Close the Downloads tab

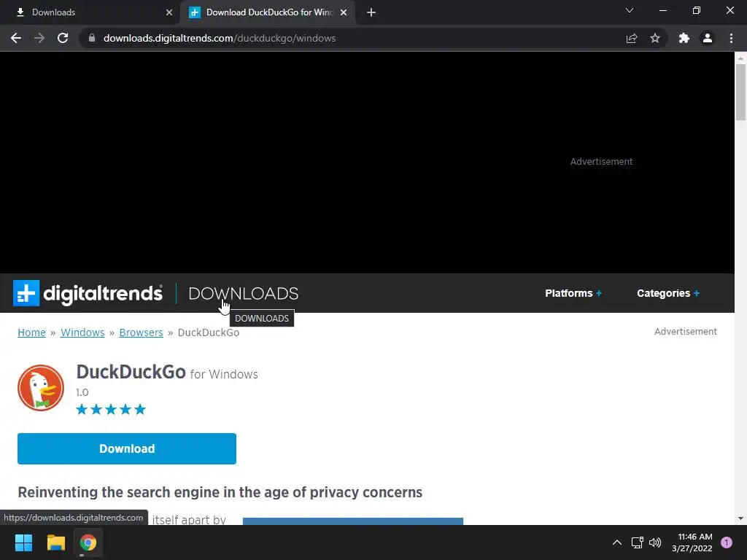(x=169, y=12)
